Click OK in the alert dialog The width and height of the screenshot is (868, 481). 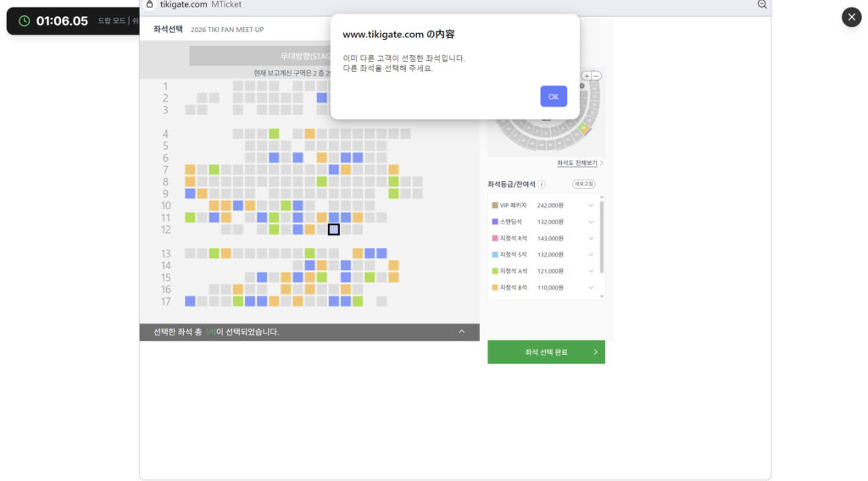(553, 97)
